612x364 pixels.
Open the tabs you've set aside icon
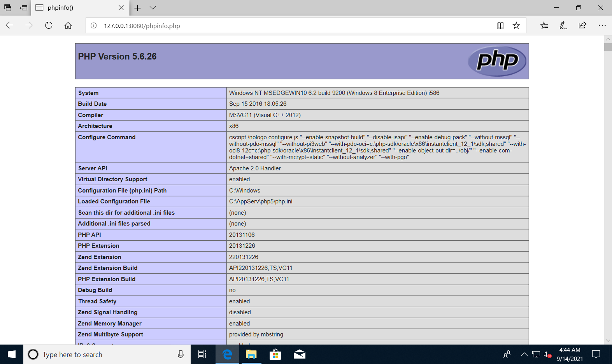tap(8, 8)
